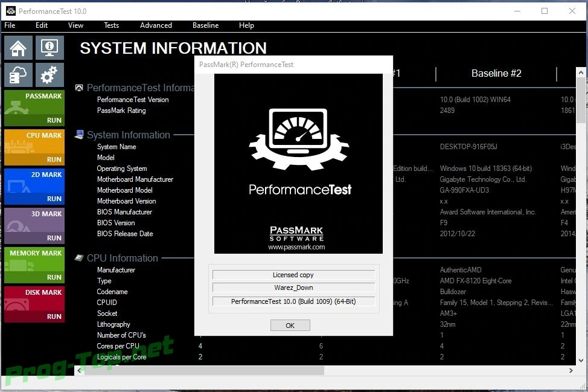
Task: Select the BIOS Manufacturer row label
Action: pyautogui.click(x=124, y=212)
